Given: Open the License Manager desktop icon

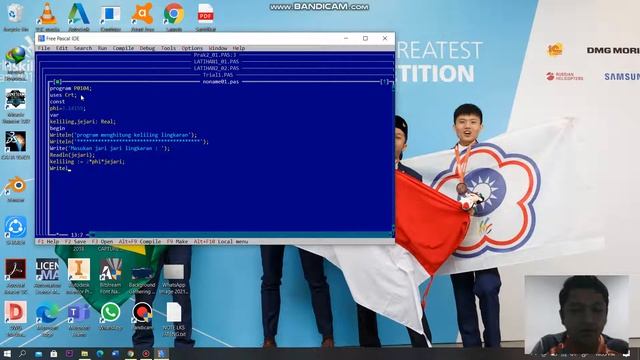Looking at the screenshot, I should pos(47,276).
